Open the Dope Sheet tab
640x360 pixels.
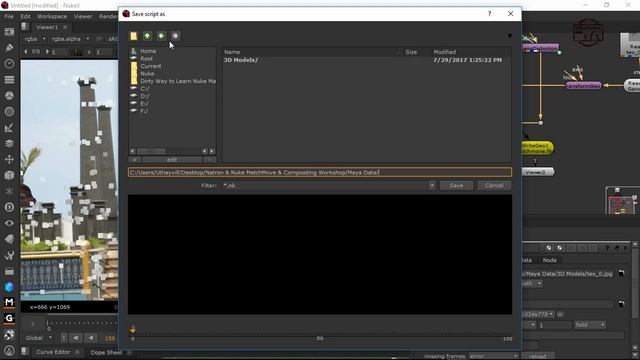(x=106, y=352)
